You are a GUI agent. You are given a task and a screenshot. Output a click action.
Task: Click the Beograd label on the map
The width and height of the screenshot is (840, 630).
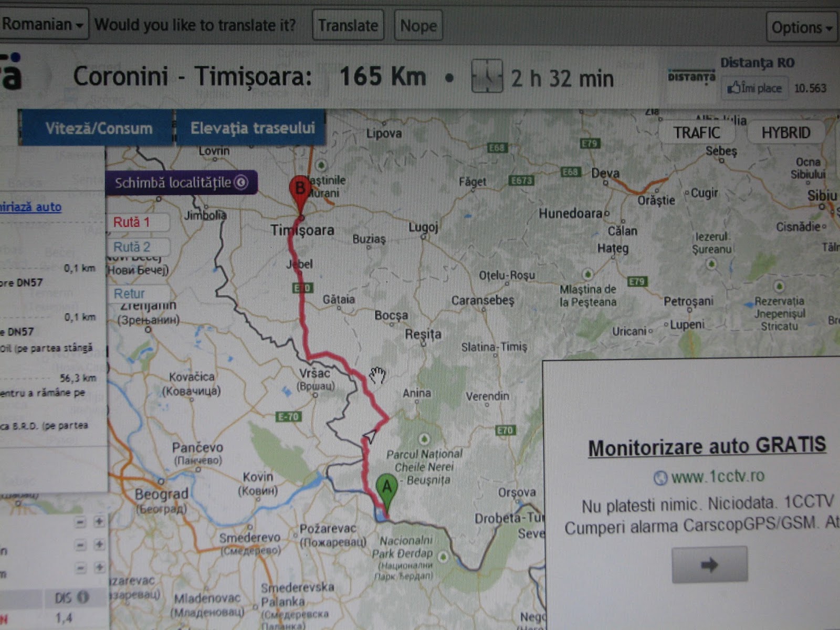[x=161, y=494]
